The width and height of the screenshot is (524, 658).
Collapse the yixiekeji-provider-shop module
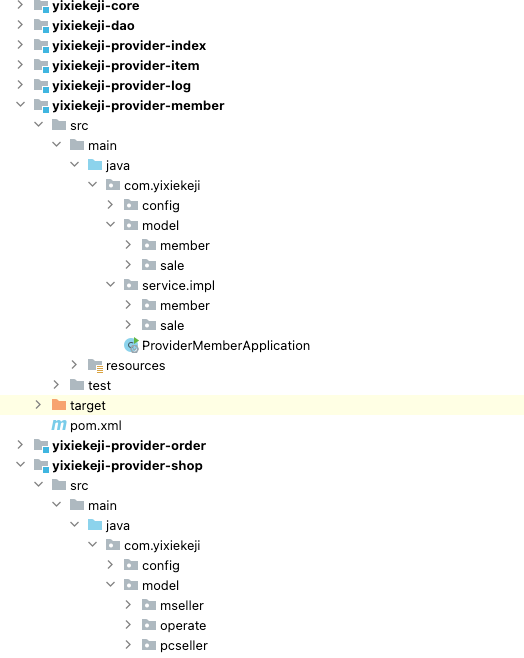click(20, 465)
